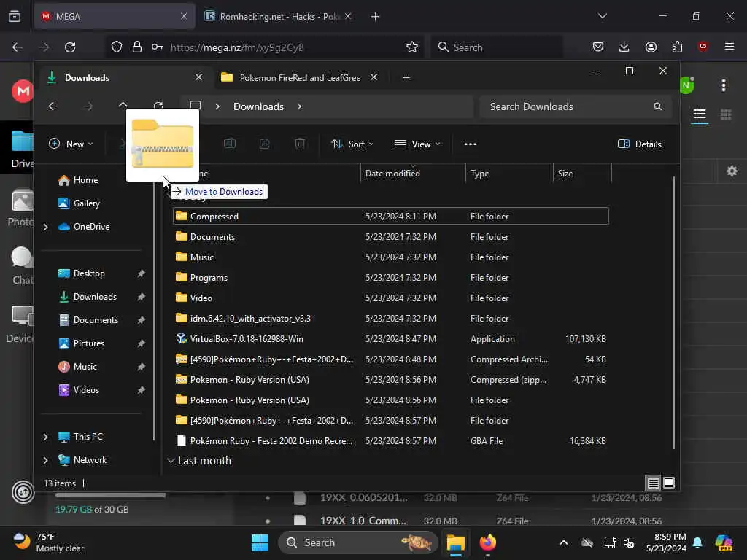Click the Share icon in Explorer toolbar
Screen dimensions: 747x560
point(264,144)
